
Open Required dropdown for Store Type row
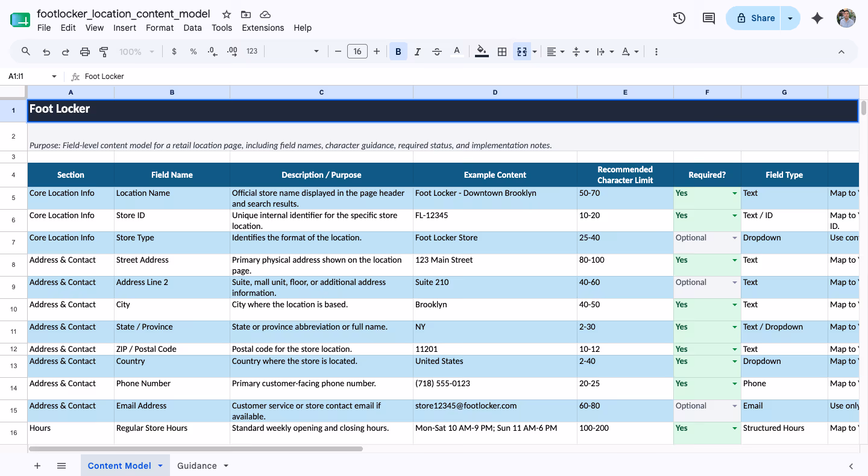point(735,238)
